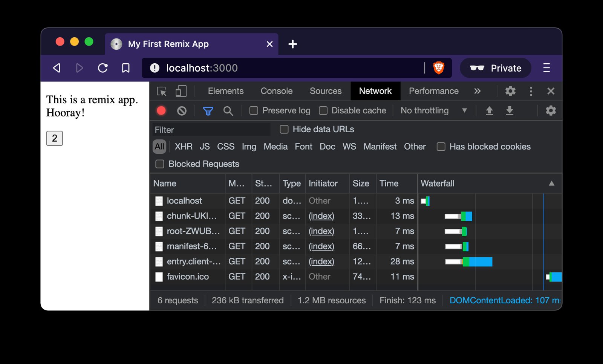Export HAR file with the download arrow
The image size is (603, 364).
[x=510, y=110]
